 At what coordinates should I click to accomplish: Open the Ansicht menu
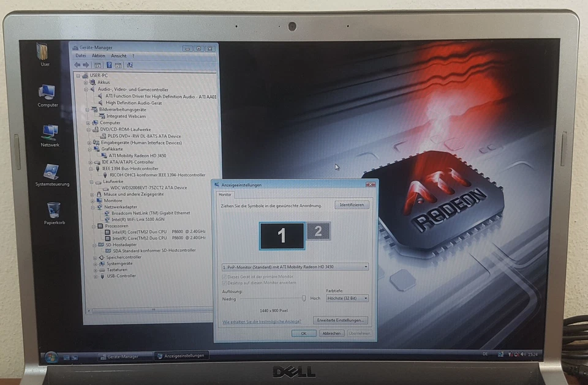tap(118, 55)
